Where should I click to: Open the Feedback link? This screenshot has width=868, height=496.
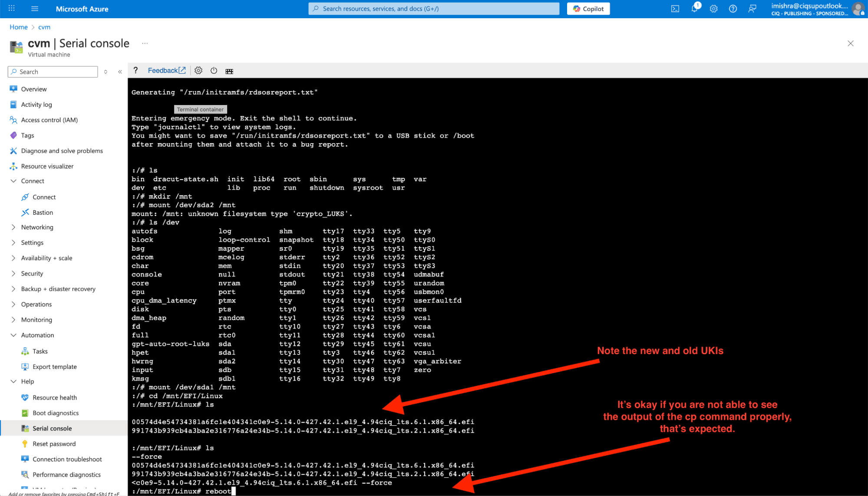166,70
